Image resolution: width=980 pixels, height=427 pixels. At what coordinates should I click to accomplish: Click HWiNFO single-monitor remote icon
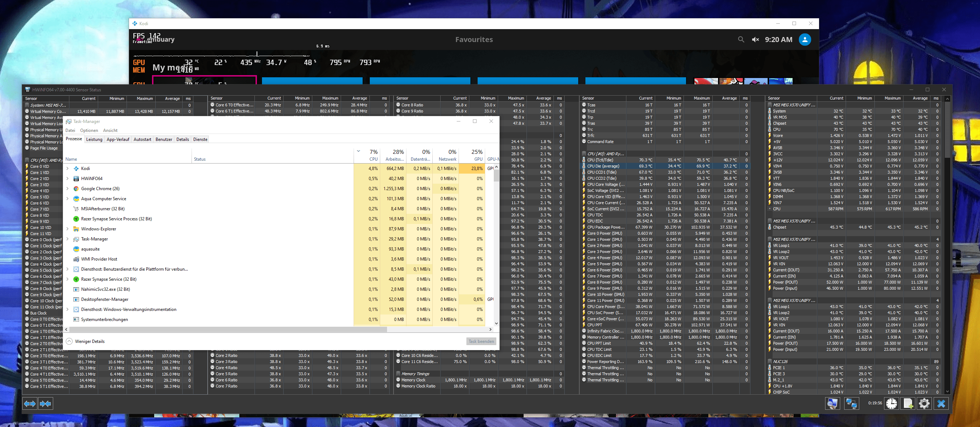coord(832,403)
